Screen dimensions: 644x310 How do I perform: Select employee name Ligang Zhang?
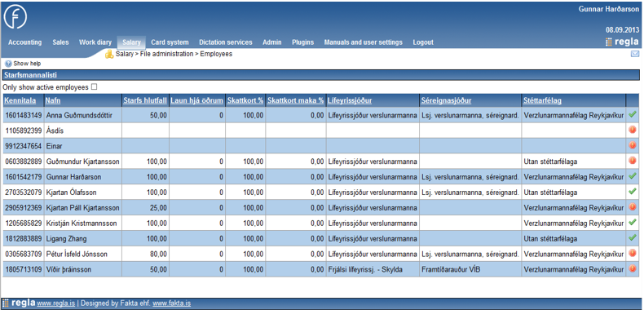coord(66,238)
